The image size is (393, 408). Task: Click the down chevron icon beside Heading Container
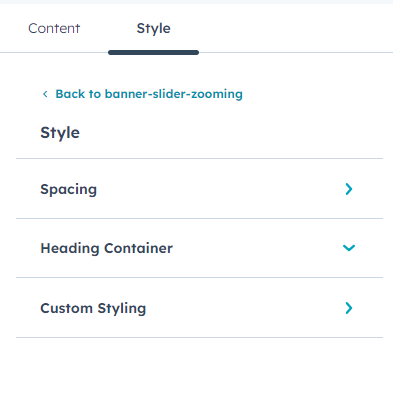pyautogui.click(x=349, y=248)
